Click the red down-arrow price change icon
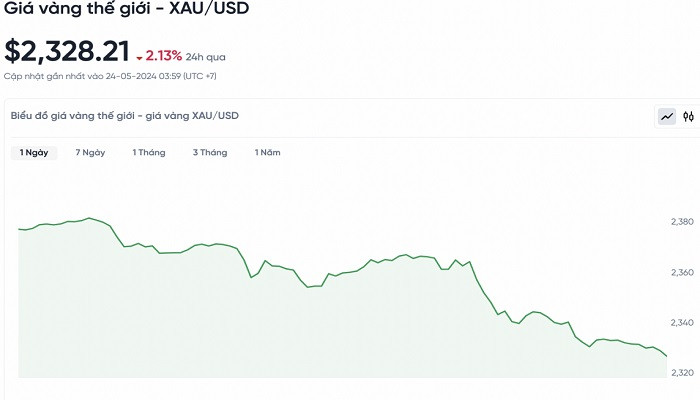700x400 pixels. pos(140,57)
